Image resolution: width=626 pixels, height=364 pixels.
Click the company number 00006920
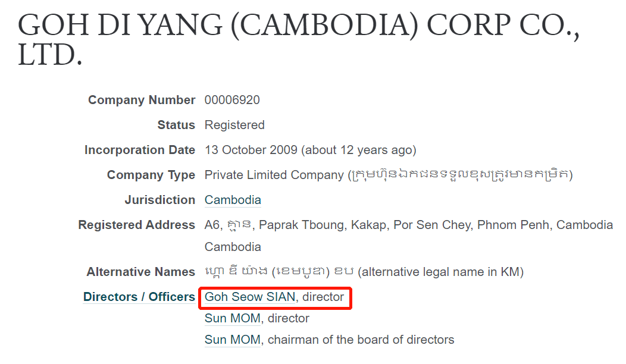(232, 101)
